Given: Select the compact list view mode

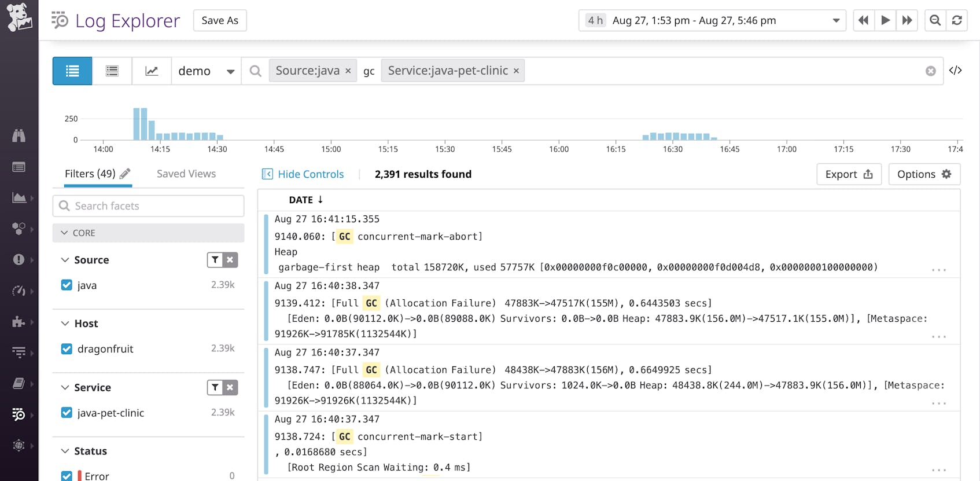Looking at the screenshot, I should [x=112, y=70].
